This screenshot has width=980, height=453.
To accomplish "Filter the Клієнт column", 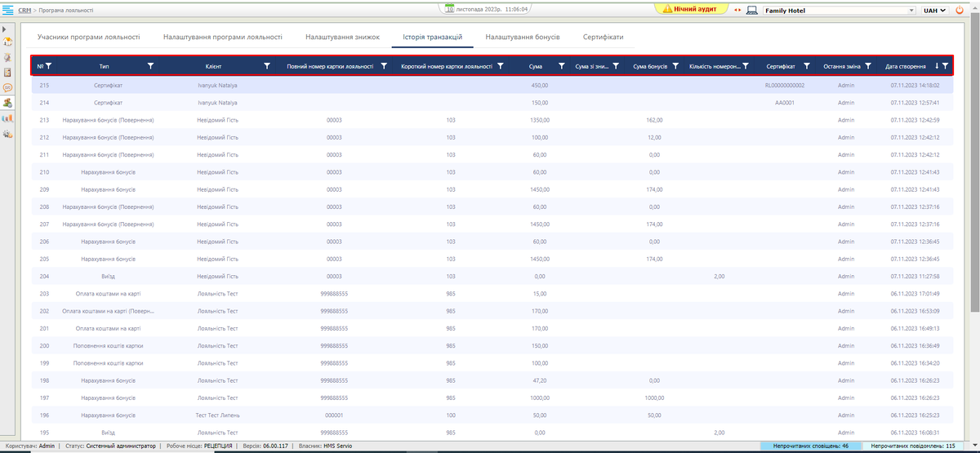I will [x=267, y=66].
